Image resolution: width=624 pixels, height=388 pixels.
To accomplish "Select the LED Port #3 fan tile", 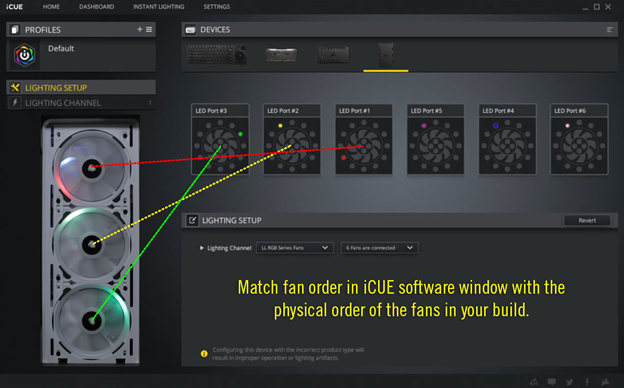I will click(220, 139).
